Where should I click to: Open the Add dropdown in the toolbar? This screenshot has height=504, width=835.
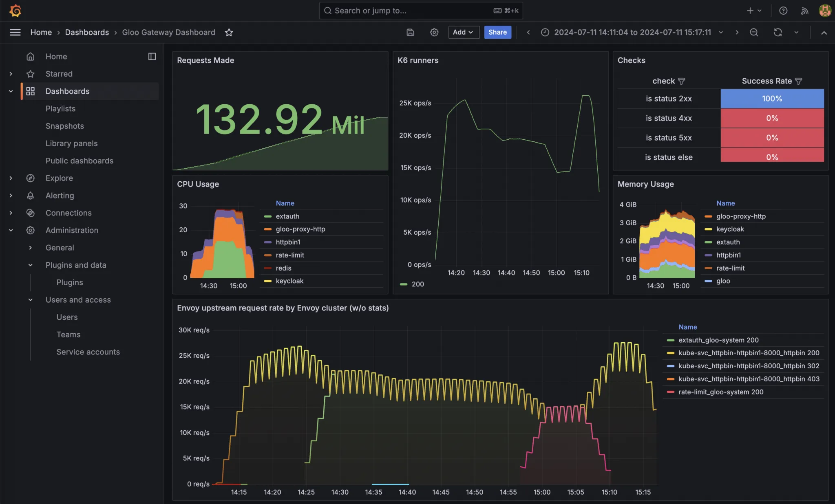(463, 32)
